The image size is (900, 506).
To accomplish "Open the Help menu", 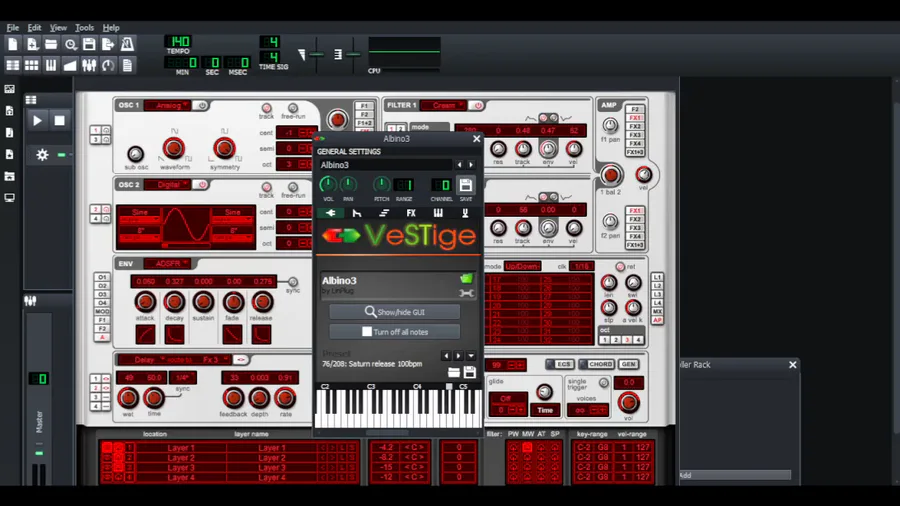I will (111, 28).
